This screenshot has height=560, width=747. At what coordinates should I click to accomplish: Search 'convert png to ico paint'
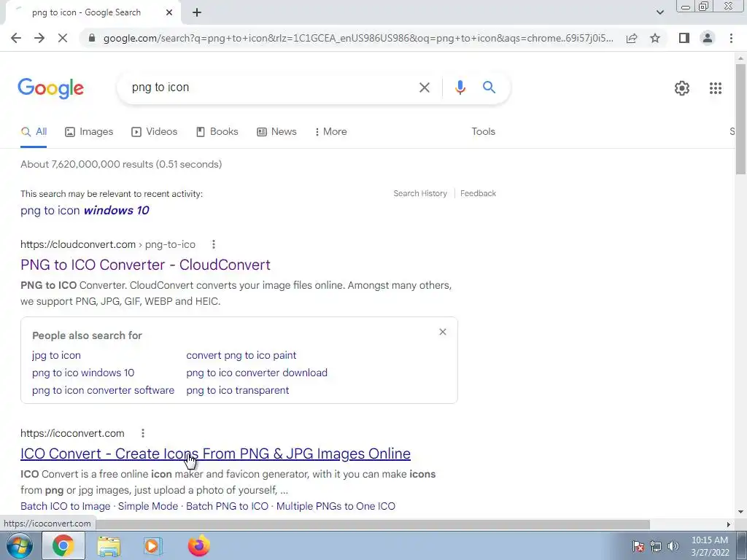coord(241,355)
